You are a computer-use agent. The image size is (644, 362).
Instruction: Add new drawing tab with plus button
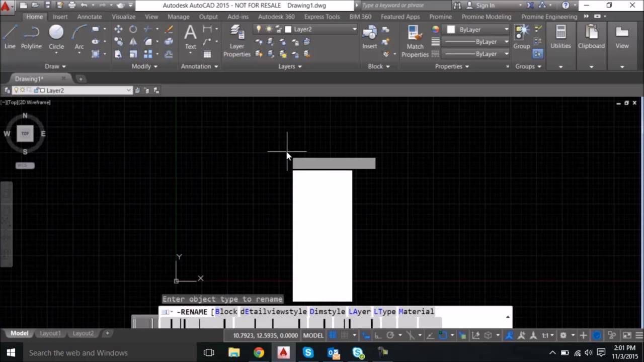[80, 79]
